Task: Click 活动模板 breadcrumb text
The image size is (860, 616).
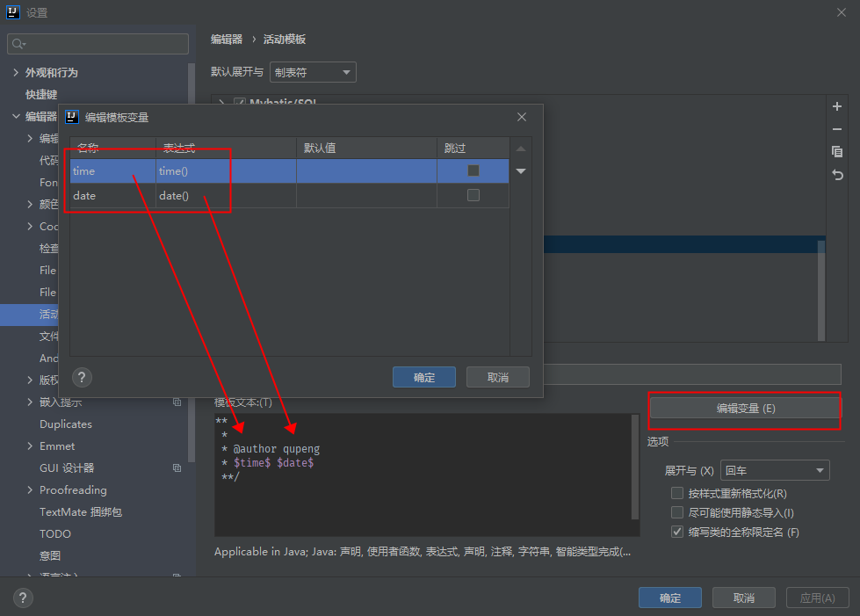Action: point(284,39)
